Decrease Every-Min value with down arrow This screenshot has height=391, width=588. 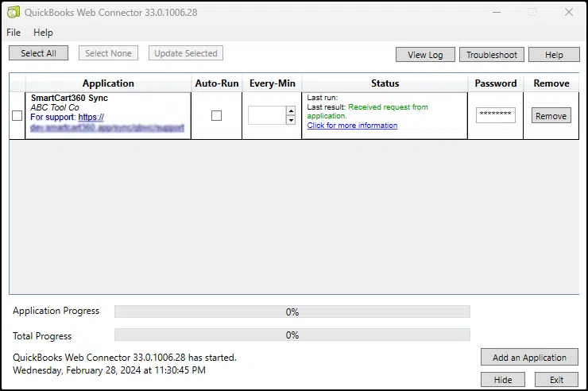[291, 121]
